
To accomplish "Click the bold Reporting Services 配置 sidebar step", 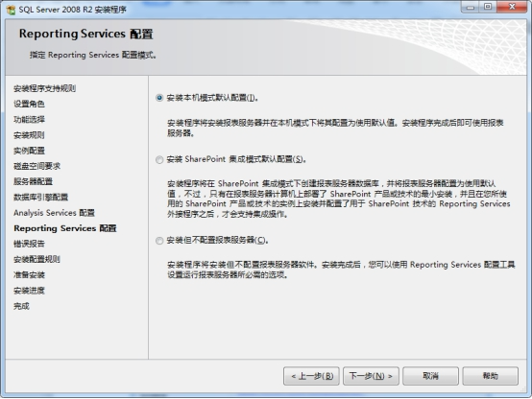I will [x=64, y=228].
